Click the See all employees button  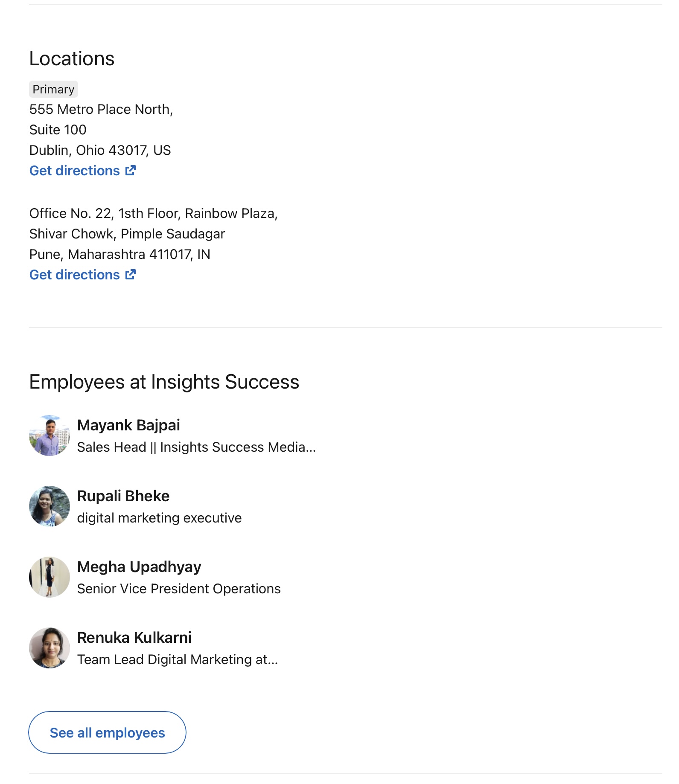(107, 732)
